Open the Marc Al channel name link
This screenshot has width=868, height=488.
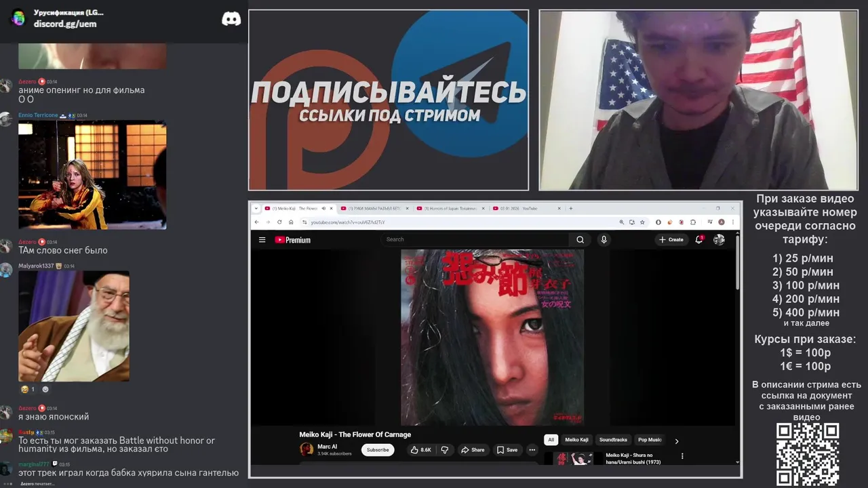pyautogui.click(x=327, y=447)
